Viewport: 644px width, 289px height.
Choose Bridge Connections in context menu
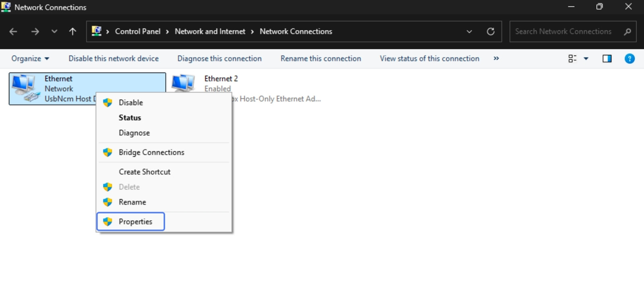point(164,152)
